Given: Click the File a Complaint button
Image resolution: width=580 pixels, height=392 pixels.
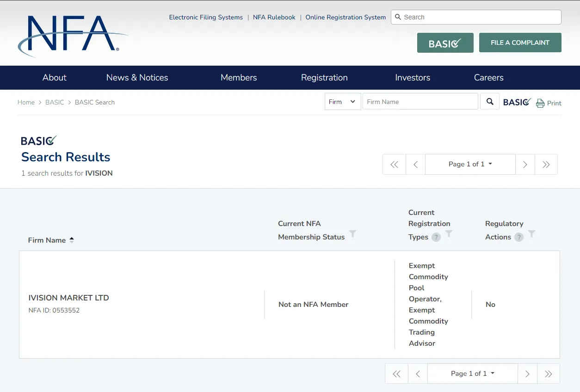Looking at the screenshot, I should tap(520, 43).
